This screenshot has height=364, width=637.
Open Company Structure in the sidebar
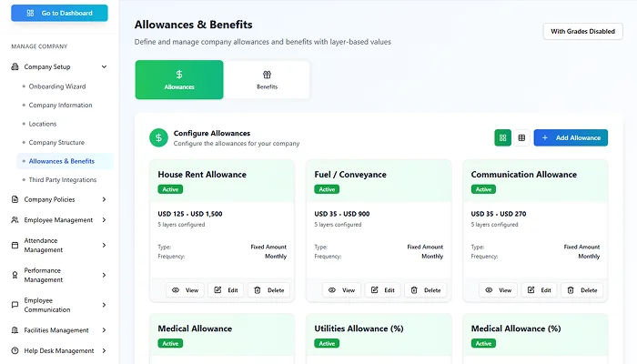56,143
